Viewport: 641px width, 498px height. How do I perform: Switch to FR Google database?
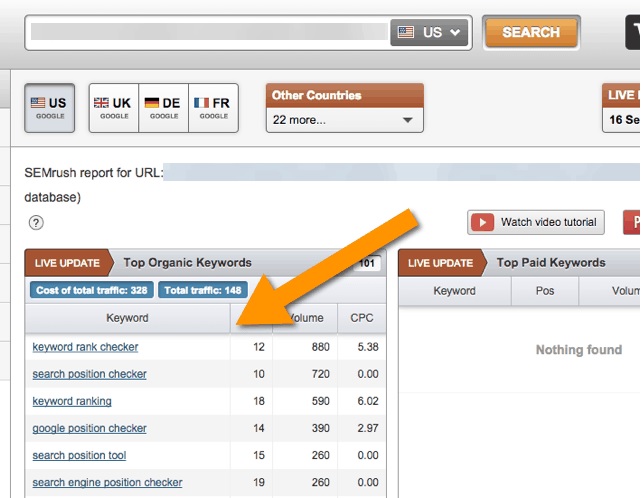213,108
